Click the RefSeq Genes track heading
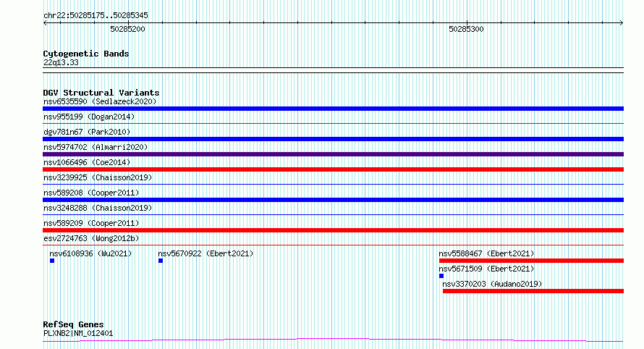 coord(73,325)
